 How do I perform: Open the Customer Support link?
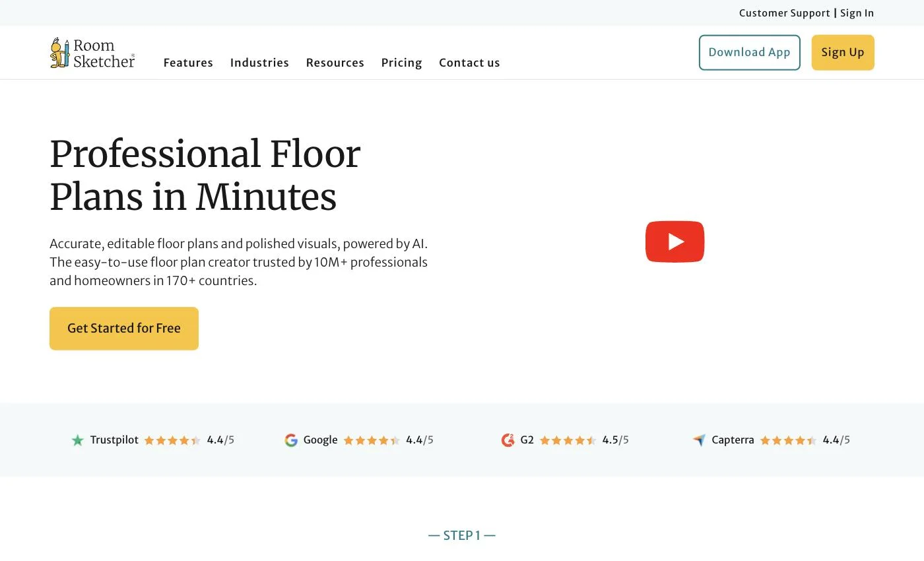click(784, 13)
